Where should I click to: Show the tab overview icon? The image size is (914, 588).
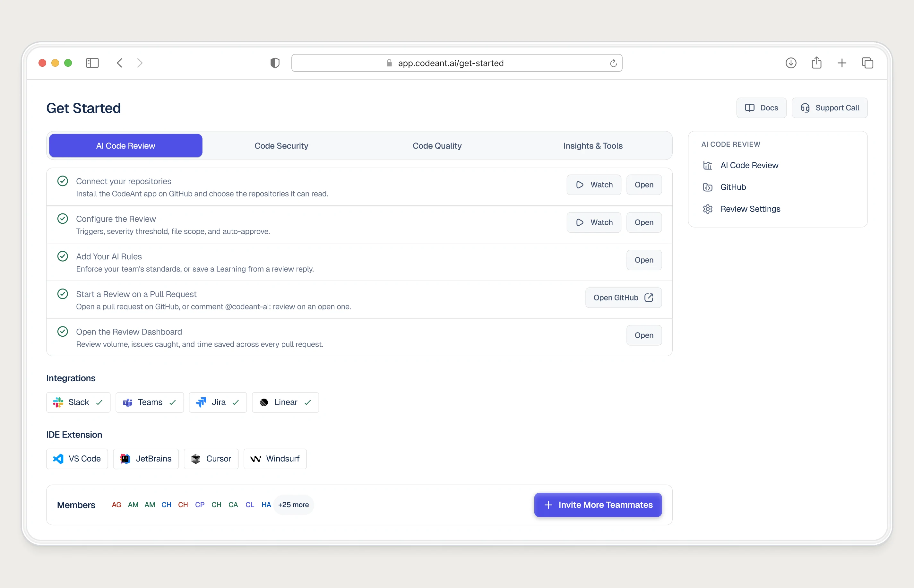867,63
